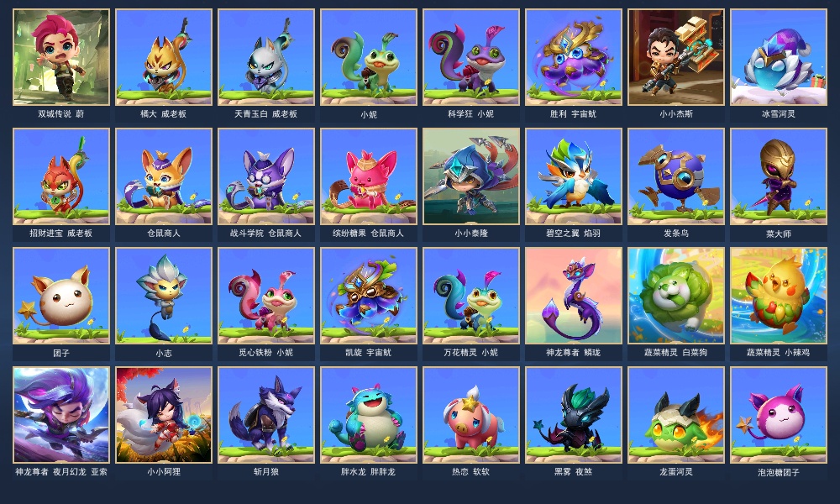
Task: Pick the 热恋 软软 pink pig
Action: coord(471,415)
